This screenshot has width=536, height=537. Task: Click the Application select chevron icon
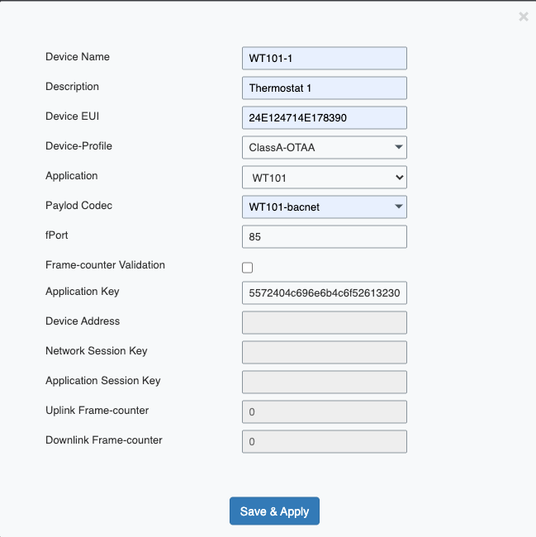pyautogui.click(x=399, y=177)
